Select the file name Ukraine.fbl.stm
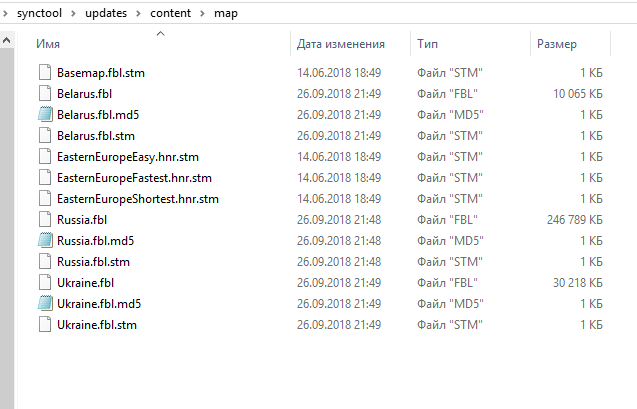The image size is (637, 409). (x=97, y=325)
